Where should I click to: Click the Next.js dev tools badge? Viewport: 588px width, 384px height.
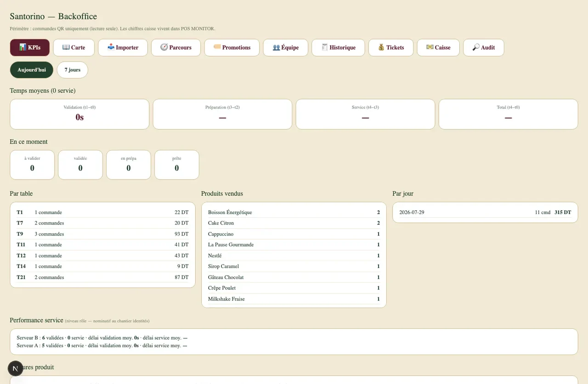click(16, 368)
